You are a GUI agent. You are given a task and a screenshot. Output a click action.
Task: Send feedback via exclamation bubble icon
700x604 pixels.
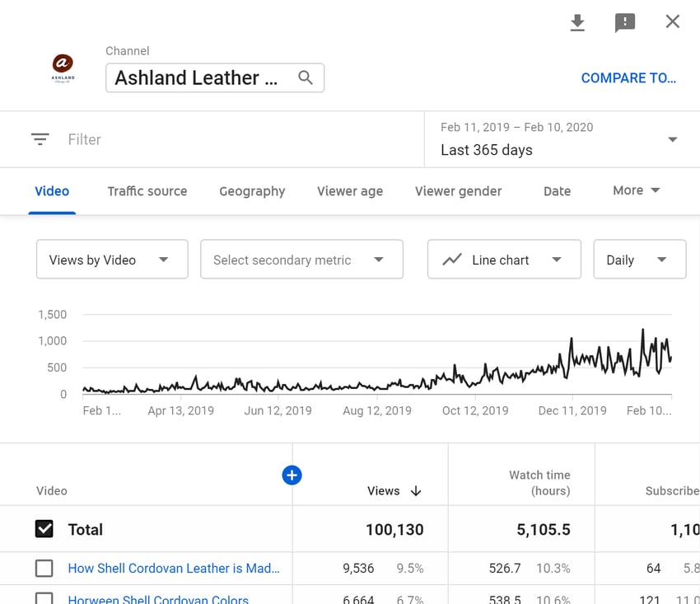(x=624, y=22)
